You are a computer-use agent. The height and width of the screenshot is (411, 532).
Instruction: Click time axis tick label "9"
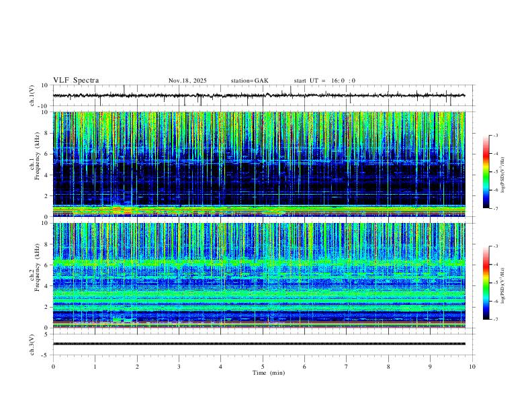tap(430, 367)
